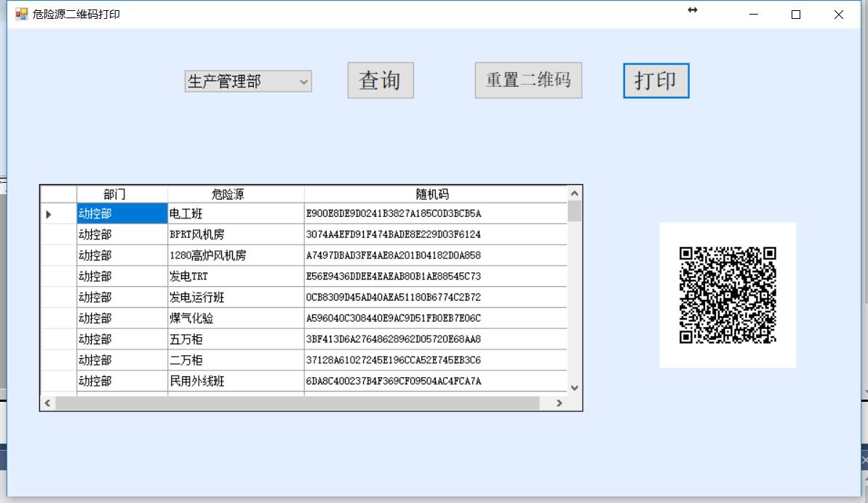Select random code A596040C308440E9AC9D51FB0EB7E06C
Image resolution: width=868 pixels, height=503 pixels.
(436, 319)
